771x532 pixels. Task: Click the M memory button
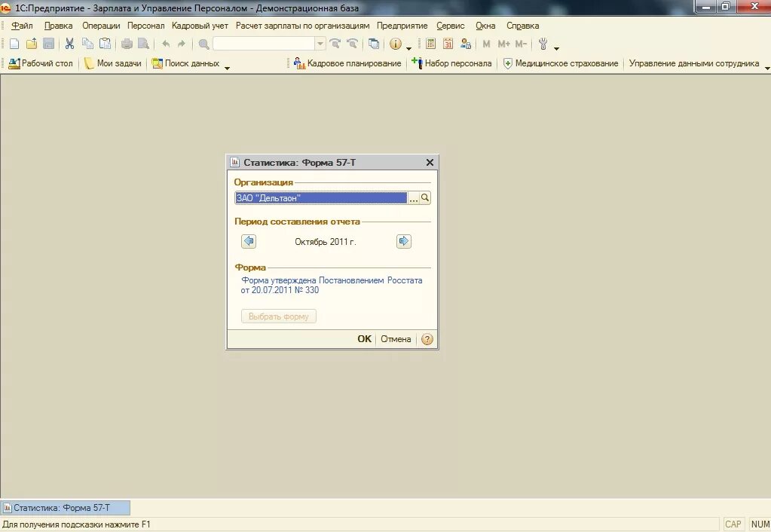486,44
